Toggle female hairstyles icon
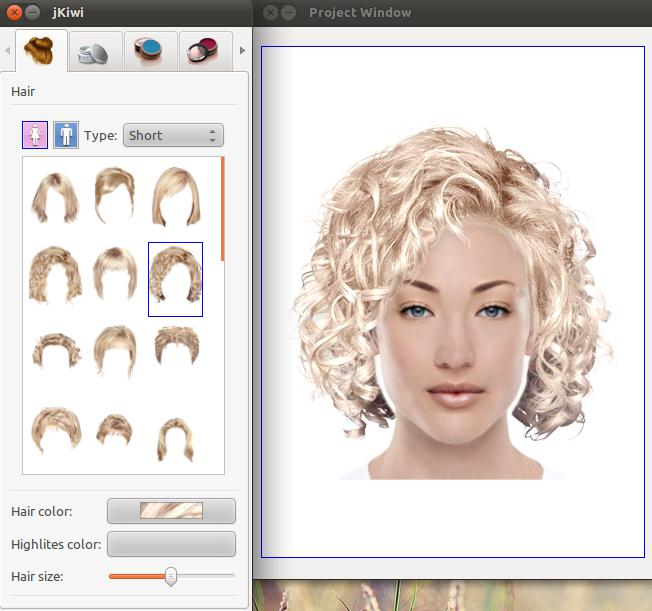The image size is (652, 611). pyautogui.click(x=35, y=135)
